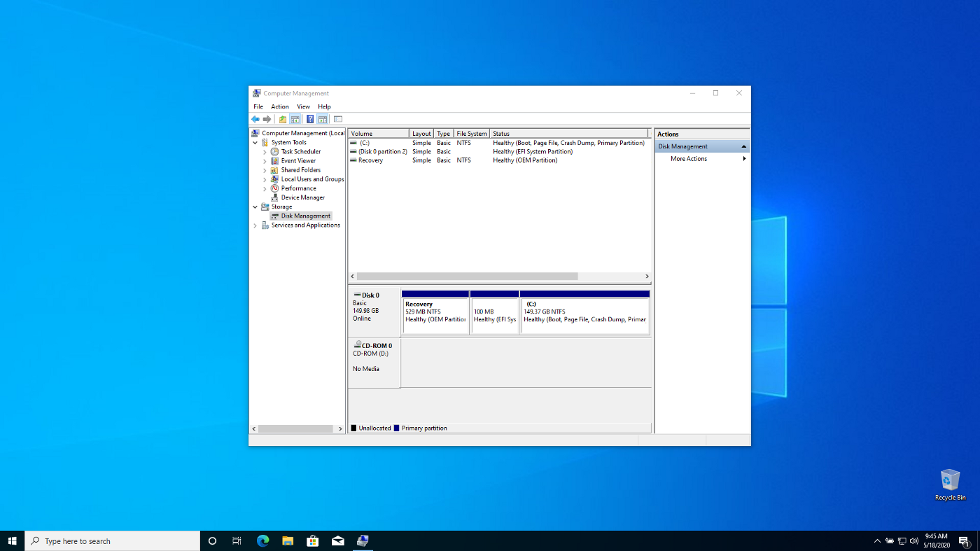Select the 100 MB EFI partition block

coord(495,312)
